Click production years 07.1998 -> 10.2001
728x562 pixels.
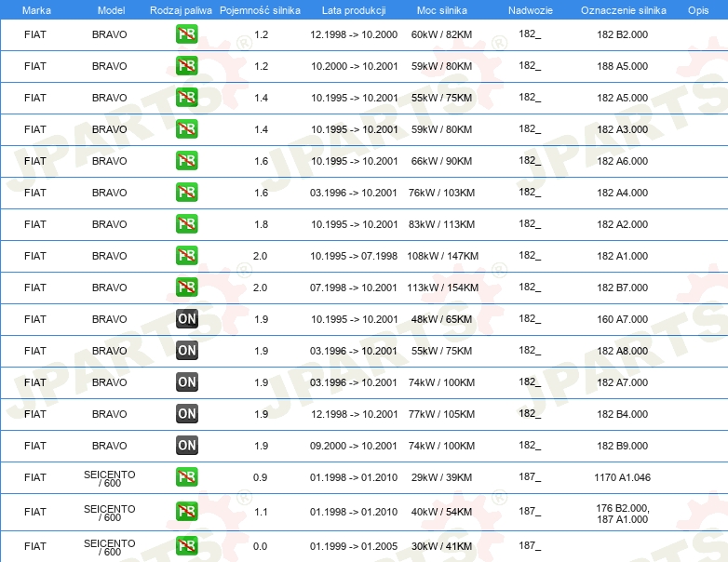coord(354,288)
